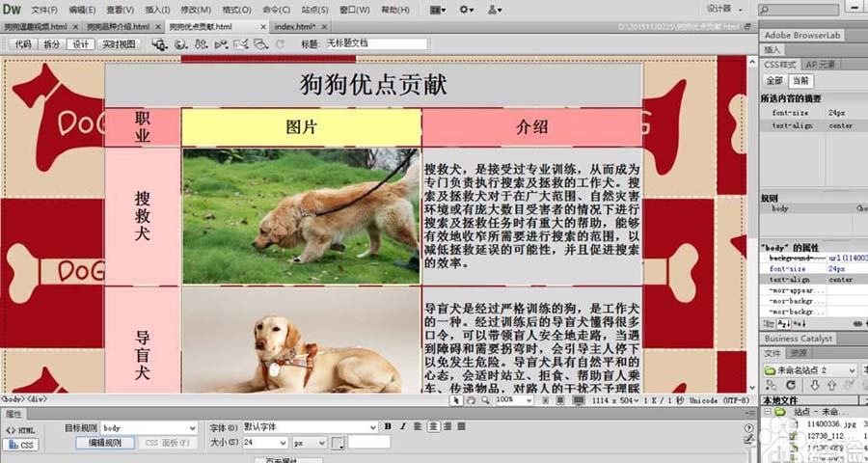The width and height of the screenshot is (868, 463).
Task: Click the visual aids eye icon
Action: point(260,44)
